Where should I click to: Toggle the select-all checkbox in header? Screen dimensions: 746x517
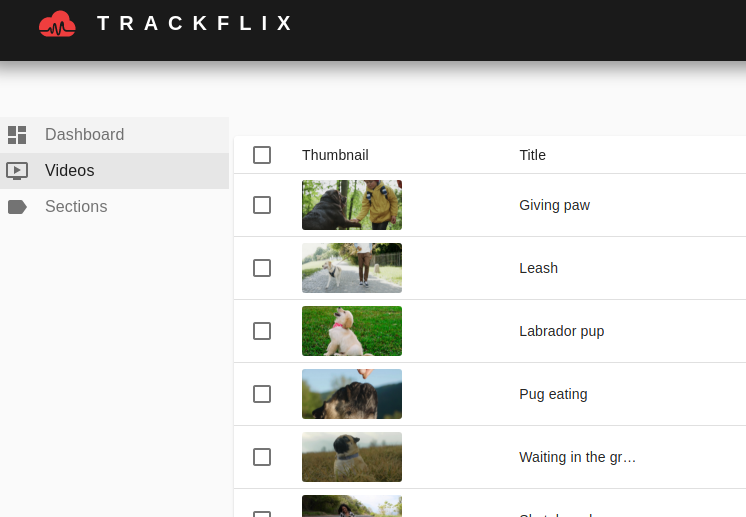262,155
